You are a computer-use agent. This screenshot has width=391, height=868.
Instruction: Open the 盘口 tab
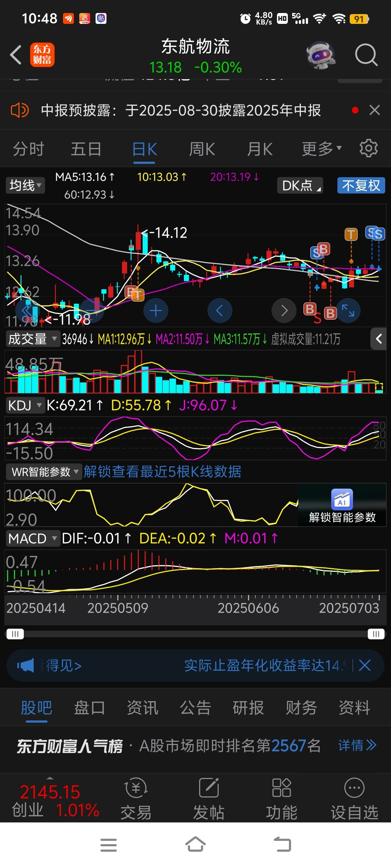coord(89,708)
